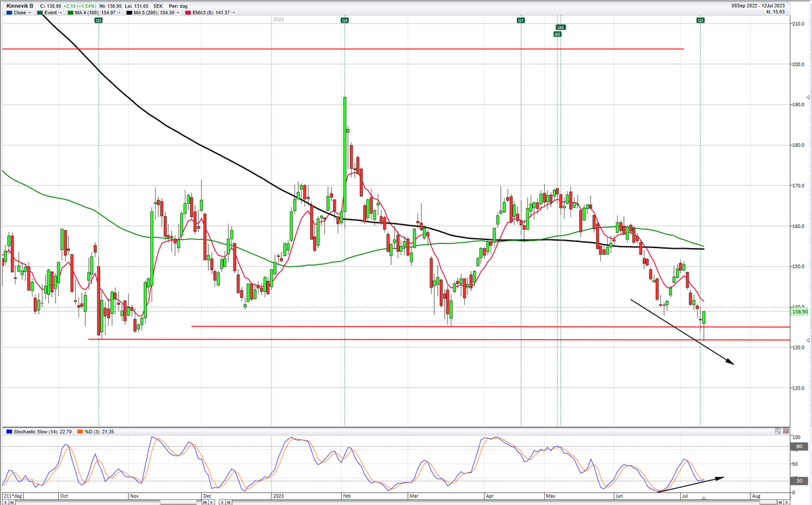
Task: Click the 120.0 price axis label
Action: tap(798, 388)
